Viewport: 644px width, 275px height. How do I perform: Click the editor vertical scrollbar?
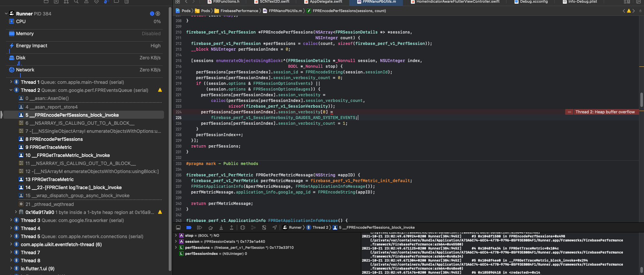click(x=641, y=100)
